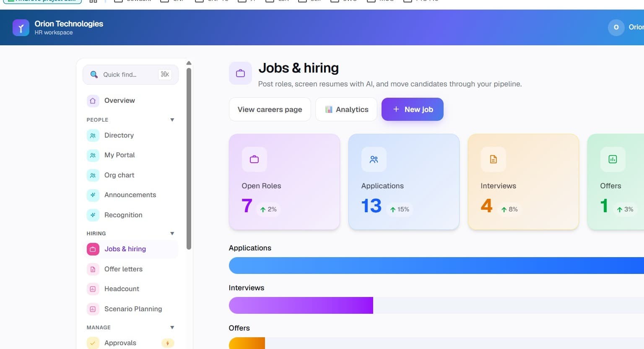This screenshot has height=349, width=644.
Task: Click the briefcase icon beside the page title
Action: [240, 73]
